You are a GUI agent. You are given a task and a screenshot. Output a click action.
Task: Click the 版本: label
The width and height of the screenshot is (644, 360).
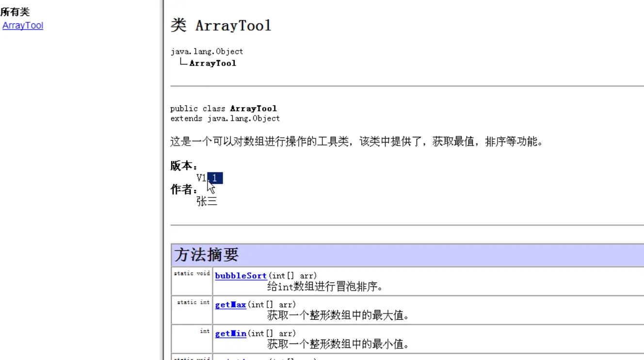(x=184, y=166)
